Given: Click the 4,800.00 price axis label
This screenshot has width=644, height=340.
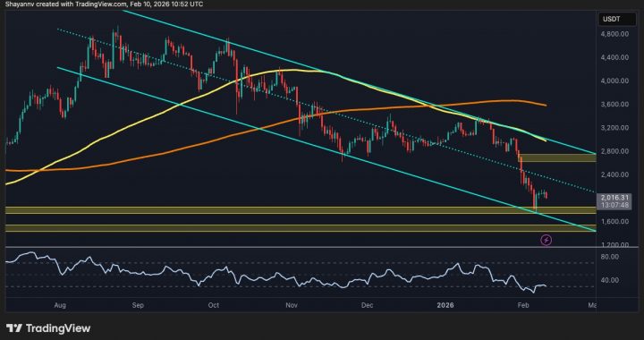Looking at the screenshot, I should coord(614,34).
